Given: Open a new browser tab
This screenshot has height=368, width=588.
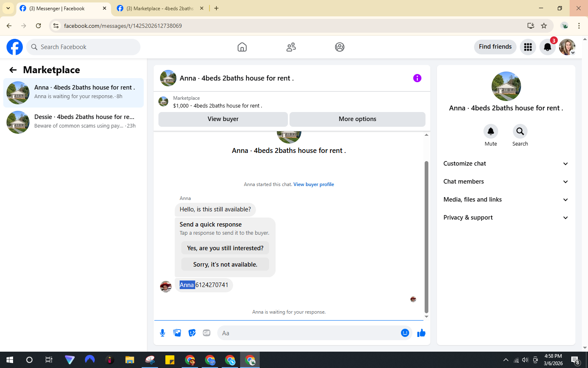Looking at the screenshot, I should pyautogui.click(x=216, y=8).
